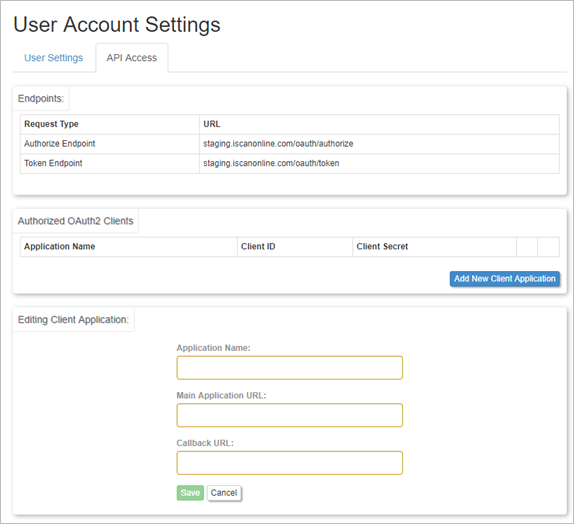The width and height of the screenshot is (574, 524).
Task: Click the Authorized OAuth2 Clients section title
Action: coord(75,221)
